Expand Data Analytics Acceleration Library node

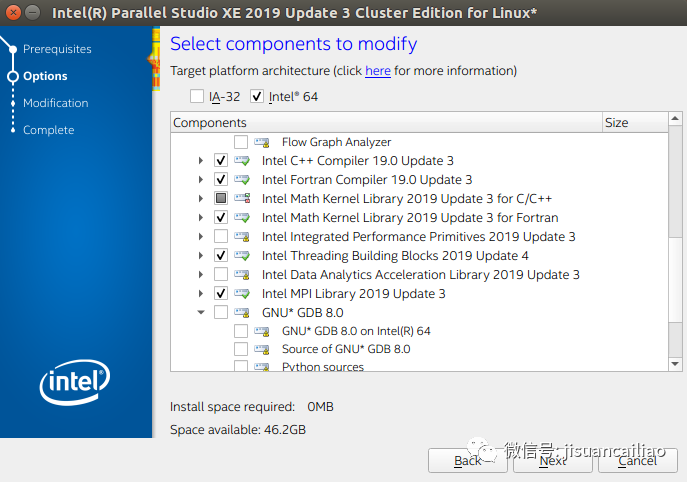click(x=201, y=275)
